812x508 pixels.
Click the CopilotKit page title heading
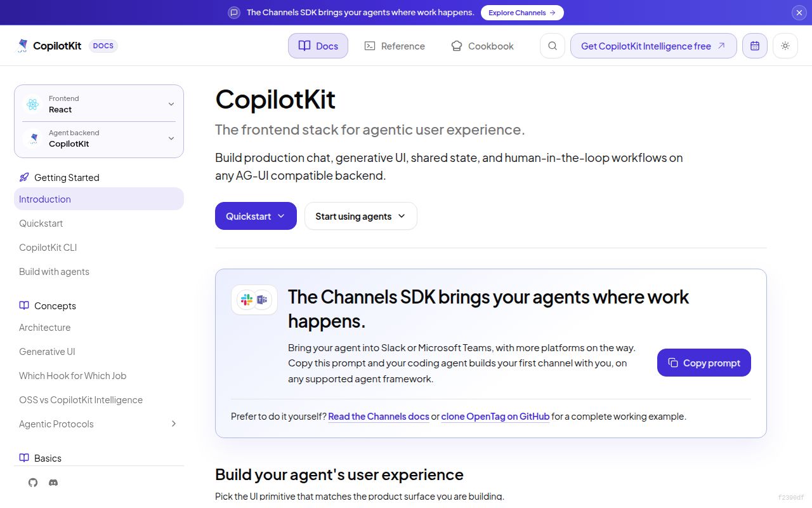point(275,99)
